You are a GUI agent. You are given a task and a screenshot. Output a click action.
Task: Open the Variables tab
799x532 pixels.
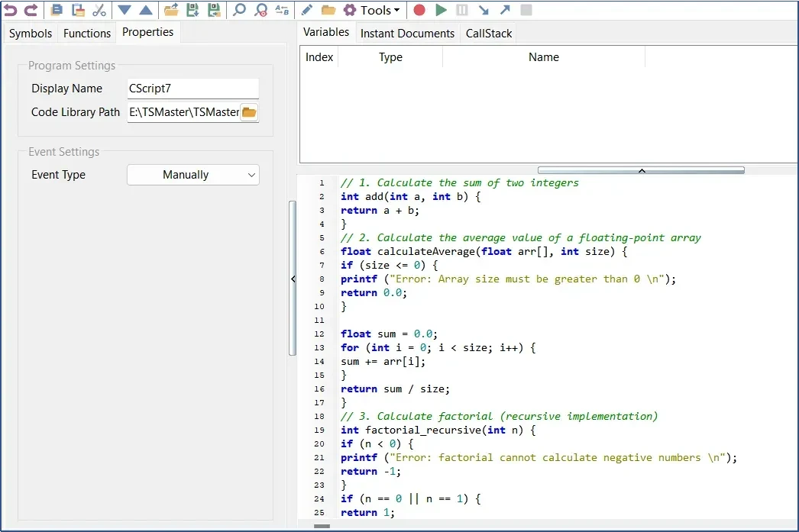(x=326, y=32)
